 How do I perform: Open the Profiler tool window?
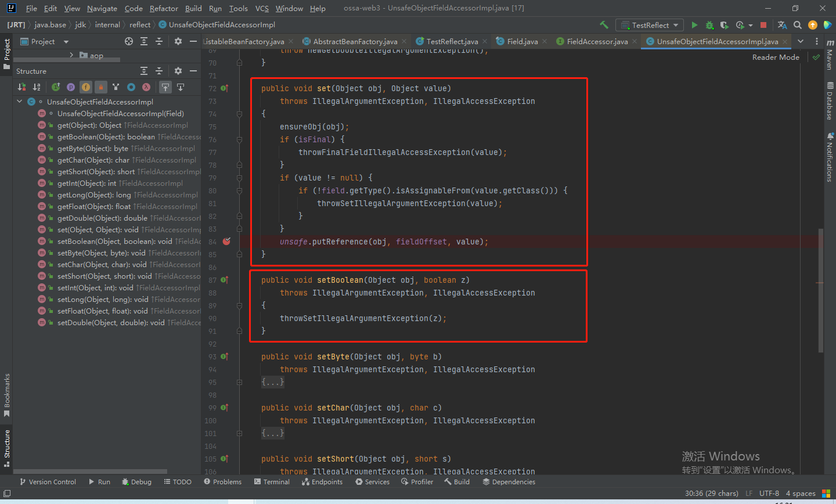pos(417,482)
